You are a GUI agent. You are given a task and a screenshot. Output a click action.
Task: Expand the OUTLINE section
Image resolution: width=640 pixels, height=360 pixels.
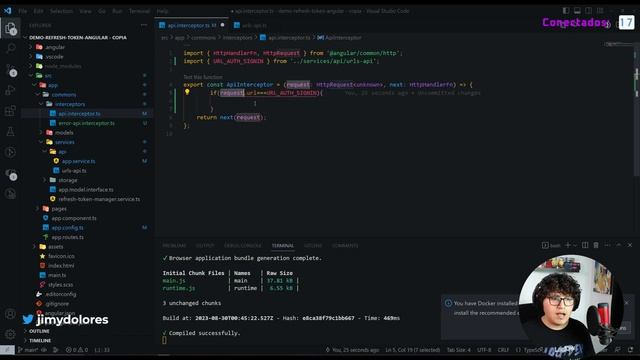(39, 331)
